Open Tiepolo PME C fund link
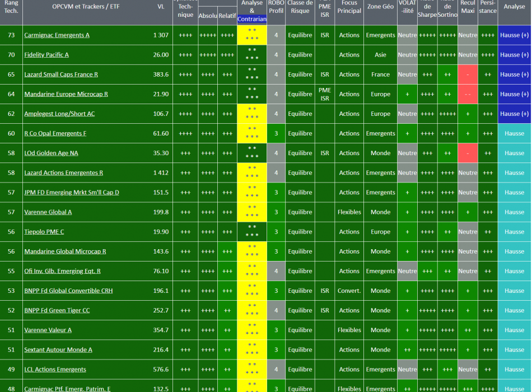Viewport: 532px width, 392px height. (x=44, y=232)
